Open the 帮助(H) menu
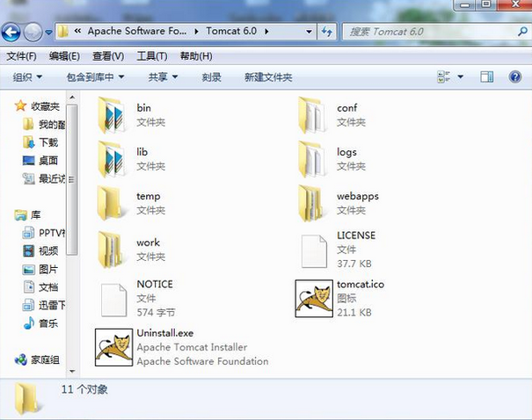Image resolution: width=532 pixels, height=420 pixels. click(x=196, y=56)
